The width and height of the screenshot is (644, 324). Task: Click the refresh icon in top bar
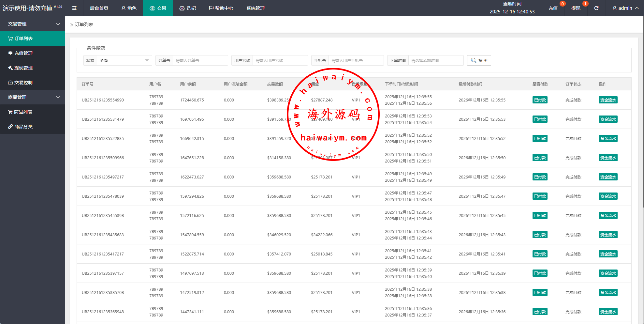596,8
